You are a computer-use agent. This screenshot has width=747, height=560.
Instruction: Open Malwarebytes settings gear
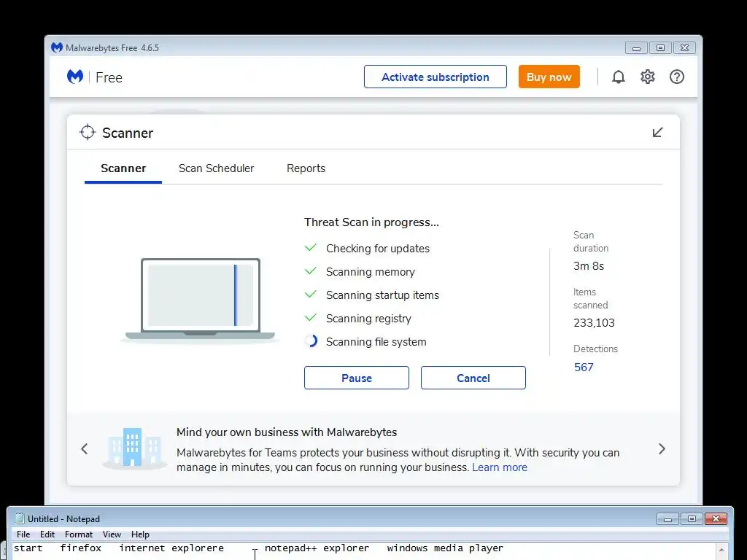[648, 77]
